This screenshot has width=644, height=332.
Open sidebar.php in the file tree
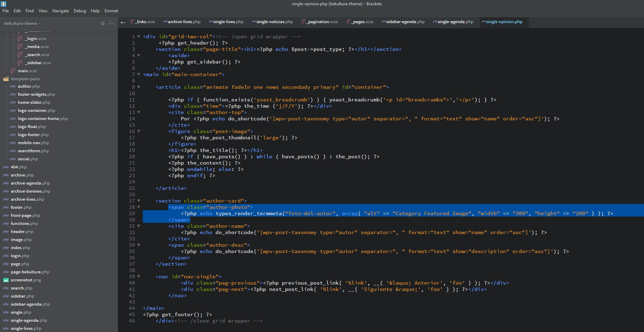22,296
